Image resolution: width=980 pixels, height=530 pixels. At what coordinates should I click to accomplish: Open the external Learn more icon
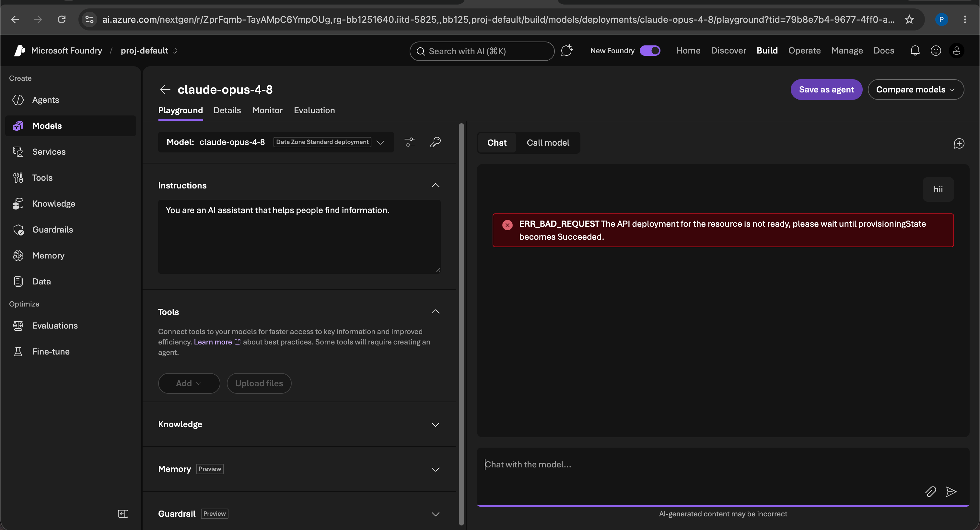point(238,342)
